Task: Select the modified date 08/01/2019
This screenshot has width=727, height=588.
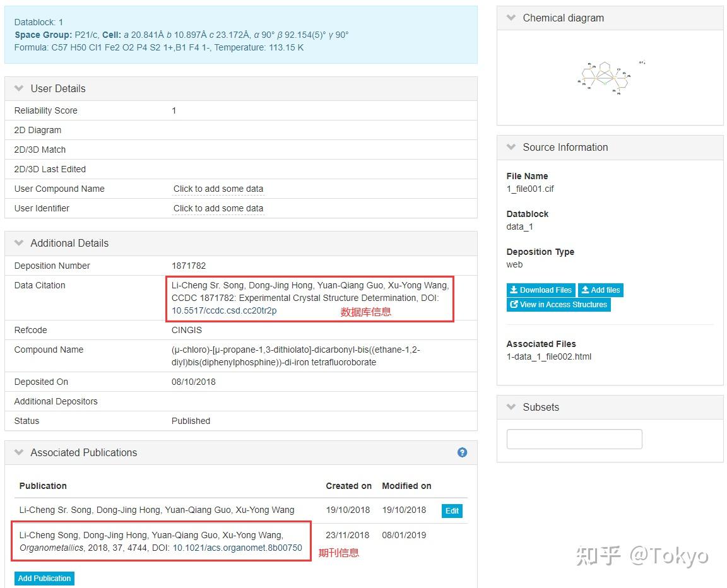Action: point(404,535)
